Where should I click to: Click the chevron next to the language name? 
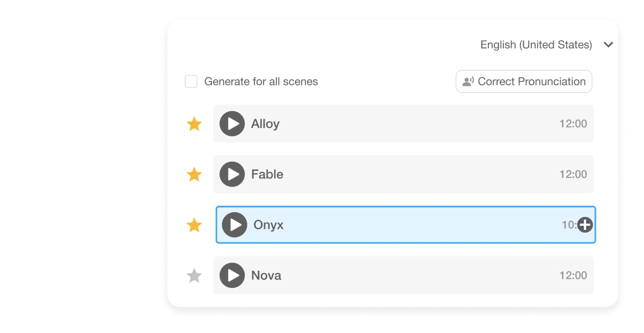point(608,45)
